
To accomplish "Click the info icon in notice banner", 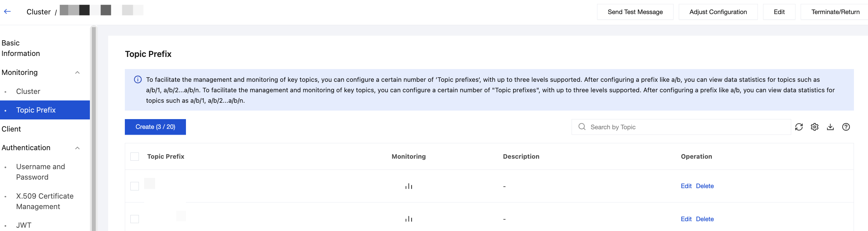I will (x=138, y=80).
